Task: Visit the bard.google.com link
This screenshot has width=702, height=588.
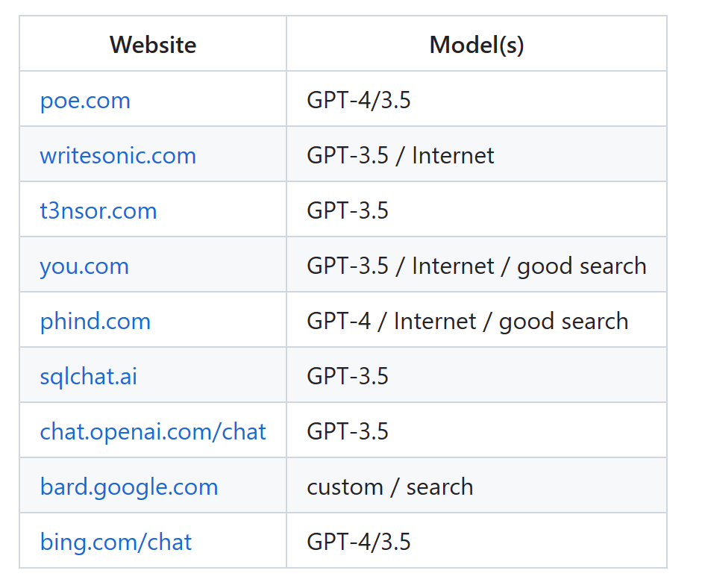Action: (129, 487)
